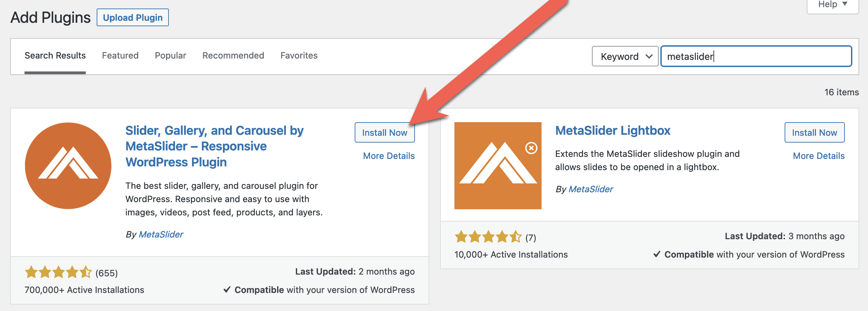Install the MetaSlider Responsive WordPress Plugin

[x=385, y=133]
